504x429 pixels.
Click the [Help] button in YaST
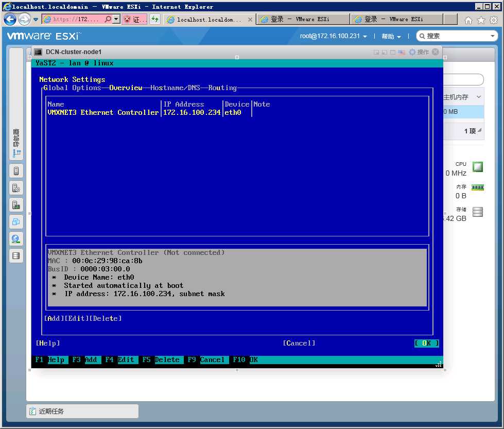(x=48, y=343)
